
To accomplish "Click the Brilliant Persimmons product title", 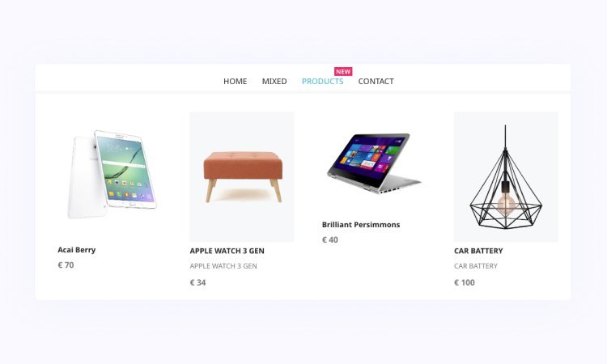I will click(361, 225).
